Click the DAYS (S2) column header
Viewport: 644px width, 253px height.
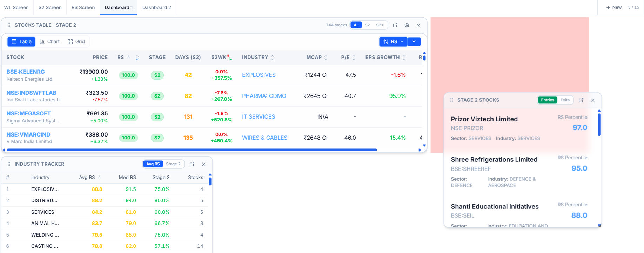point(188,58)
